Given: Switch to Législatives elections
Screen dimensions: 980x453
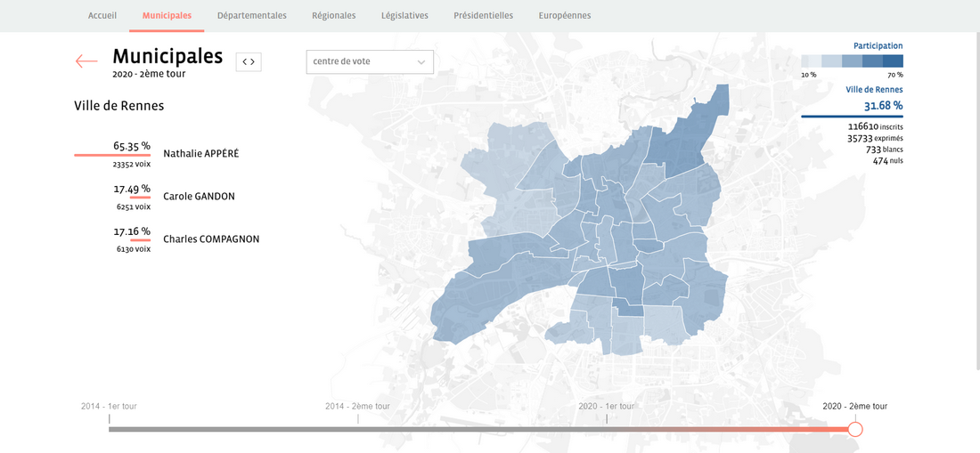Looking at the screenshot, I should point(405,16).
